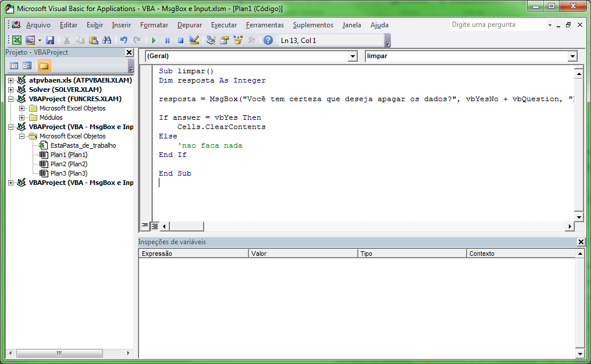Close the Inspeções de variáveis pane
The image size is (591, 364).
pyautogui.click(x=581, y=242)
